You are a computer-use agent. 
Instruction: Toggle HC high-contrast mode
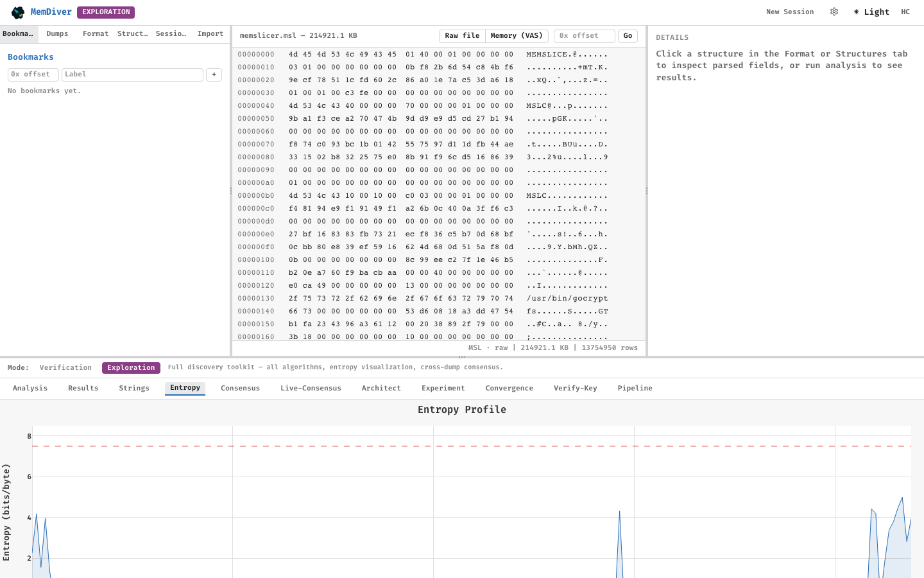905,12
